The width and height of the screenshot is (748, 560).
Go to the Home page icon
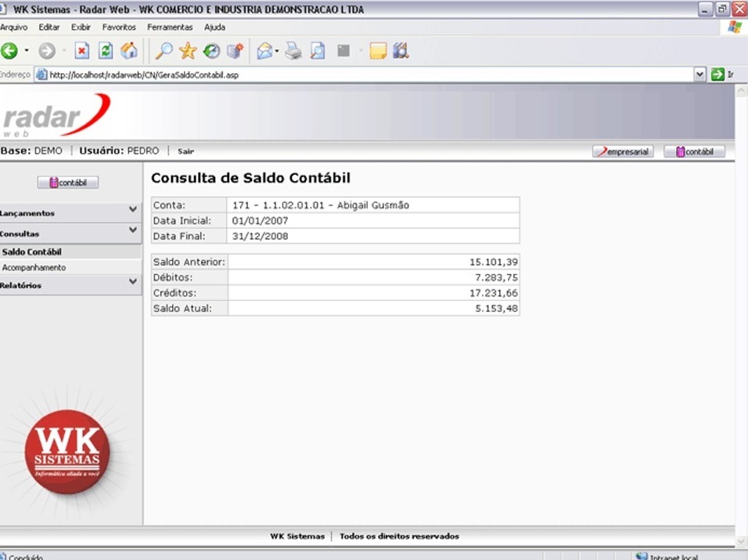(x=129, y=52)
